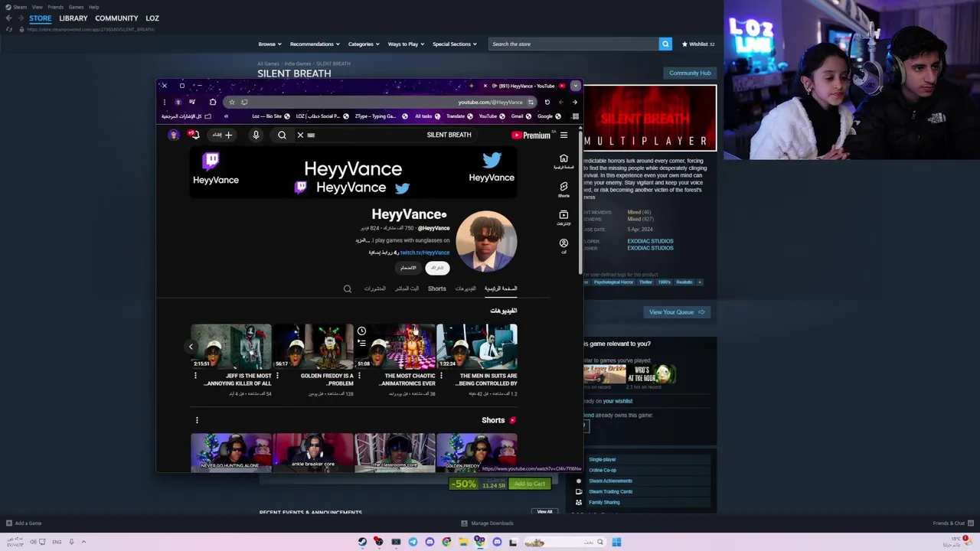Screen dimensions: 980x551
Task: Open Telegram from taskbar
Action: pyautogui.click(x=413, y=542)
